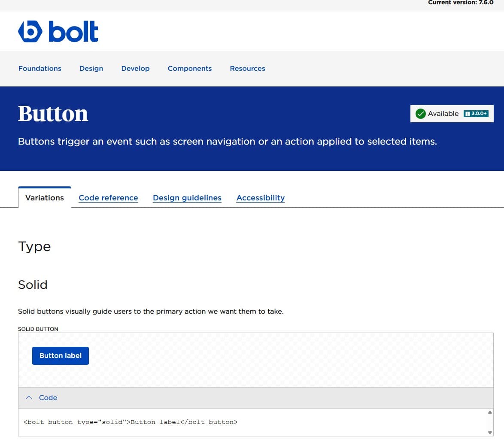Open the Components navigation menu
504x442 pixels.
pos(189,69)
